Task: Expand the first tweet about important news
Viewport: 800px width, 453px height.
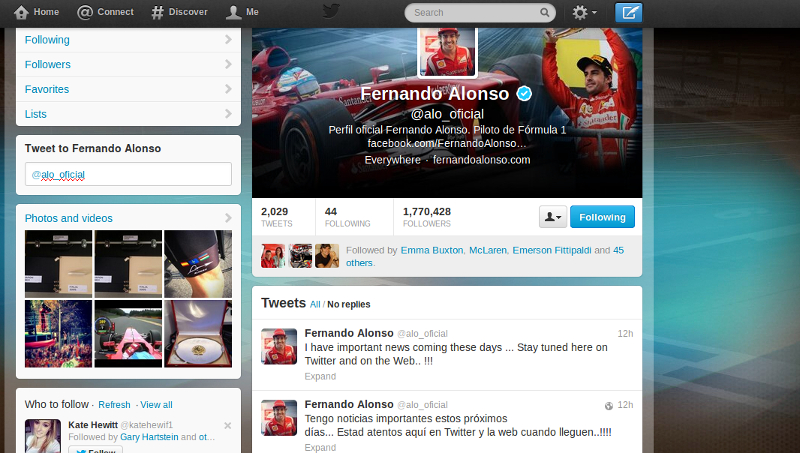Action: (x=320, y=376)
